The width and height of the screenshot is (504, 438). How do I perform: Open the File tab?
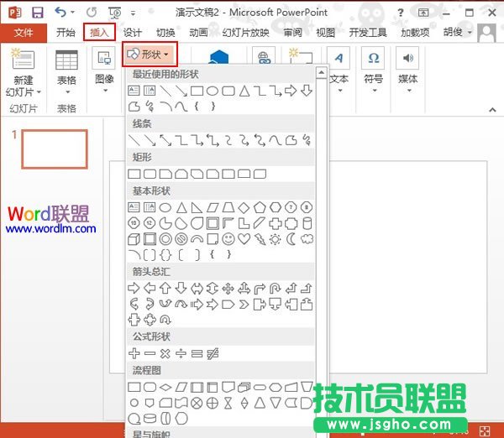click(x=24, y=32)
